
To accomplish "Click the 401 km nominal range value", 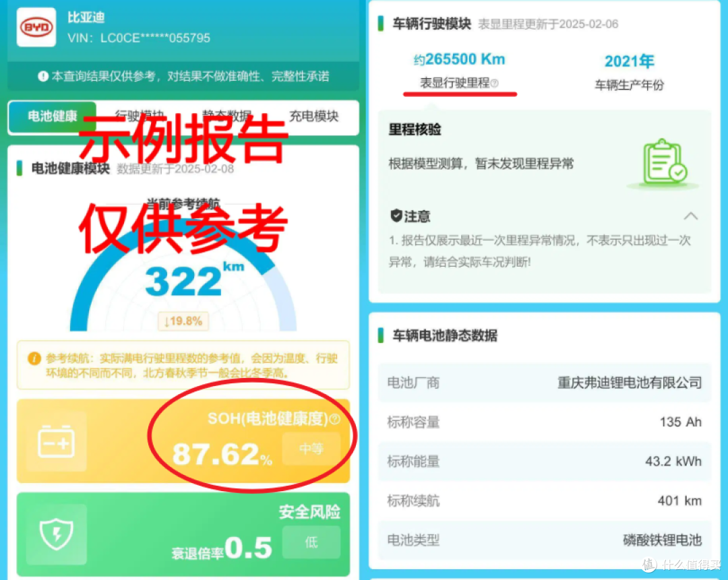I will 679,501.
